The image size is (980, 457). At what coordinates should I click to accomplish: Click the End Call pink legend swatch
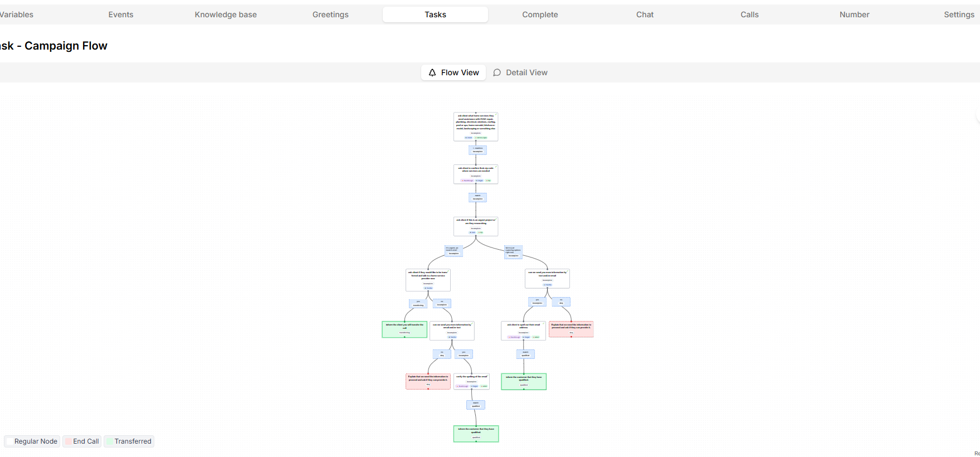pos(69,441)
